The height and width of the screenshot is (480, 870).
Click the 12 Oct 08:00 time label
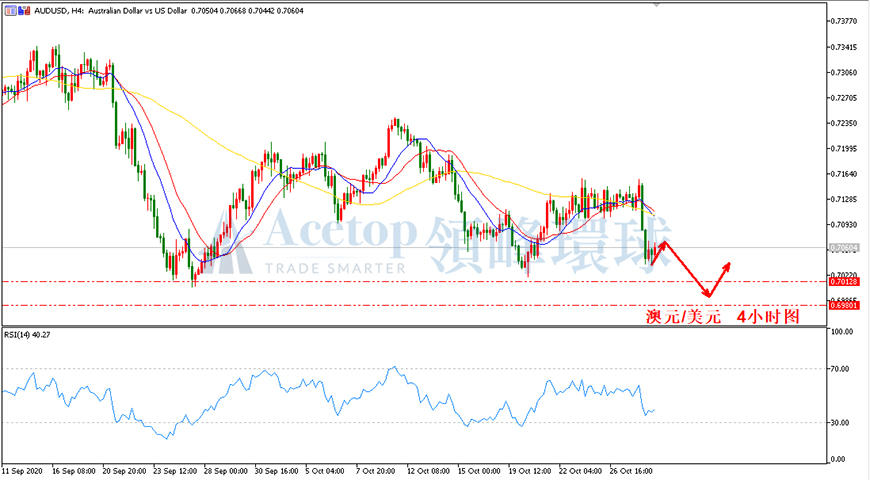(429, 471)
